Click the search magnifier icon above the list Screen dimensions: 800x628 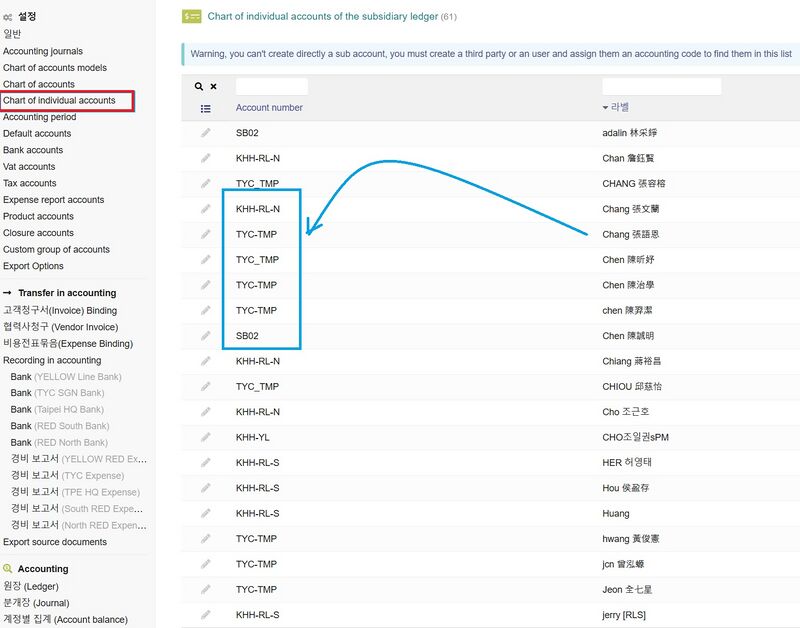point(199,87)
